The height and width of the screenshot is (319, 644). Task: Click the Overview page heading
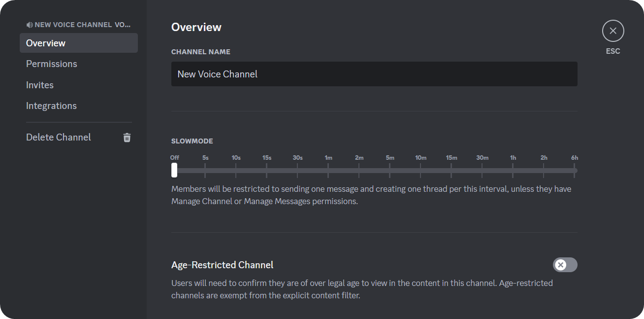196,27
